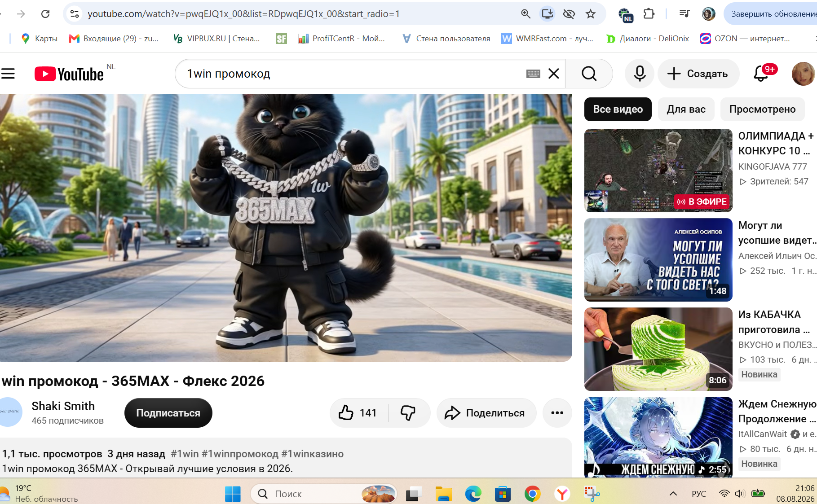Open the Extensions puzzle menu
817x504 pixels.
(649, 14)
